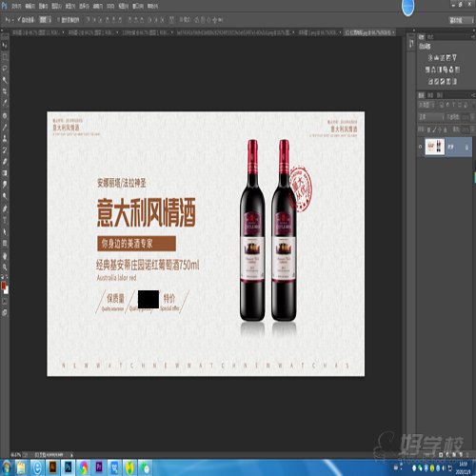The height and width of the screenshot is (476, 476).
Task: Open the Layers panel flyout menu
Action: [473, 95]
